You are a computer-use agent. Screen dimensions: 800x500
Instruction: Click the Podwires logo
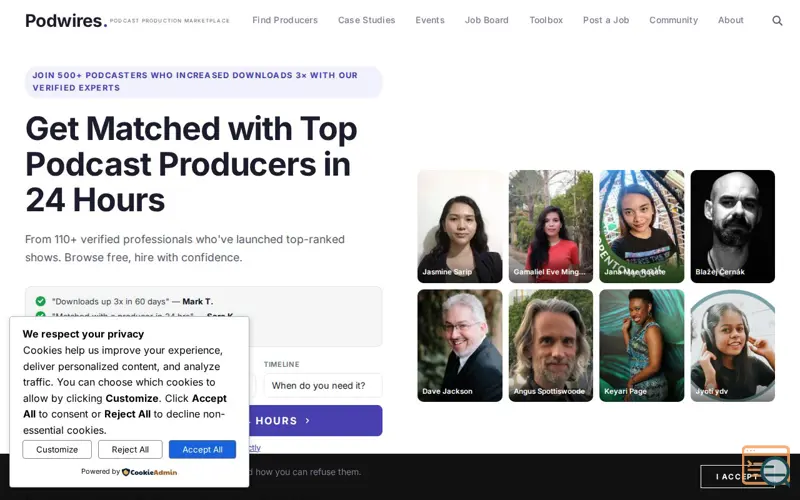(x=66, y=20)
